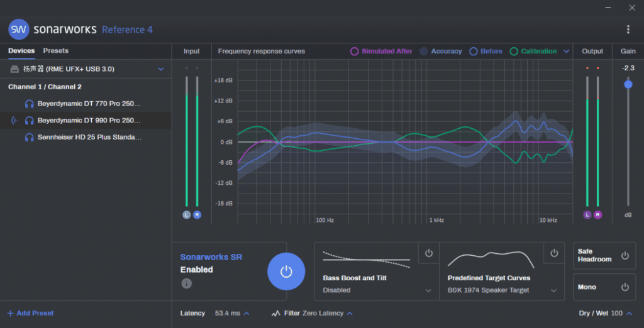Screen dimensions: 644x328
Task: Select Beyerdynamic DT 990 Pro 250 preset
Action: [x=86, y=121]
